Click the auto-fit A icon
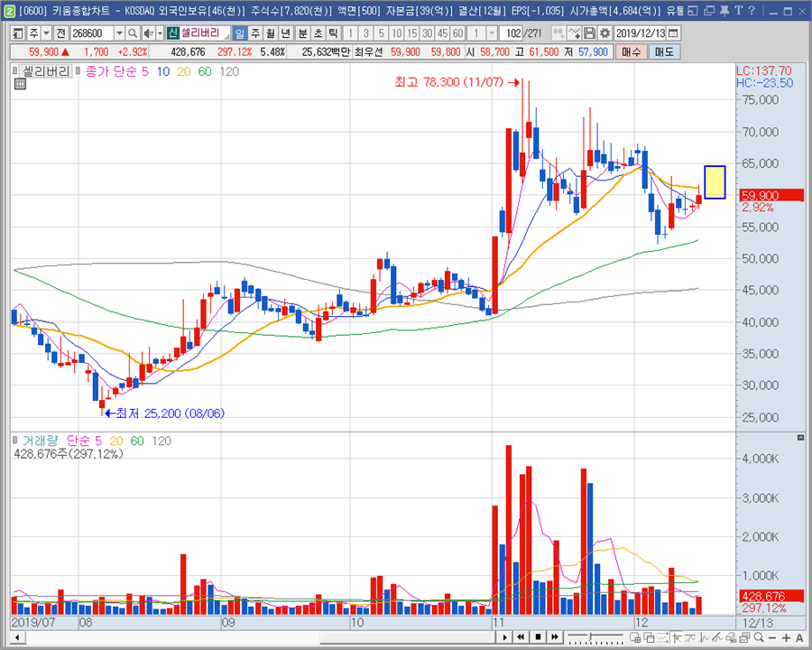The image size is (812, 650). tap(799, 637)
